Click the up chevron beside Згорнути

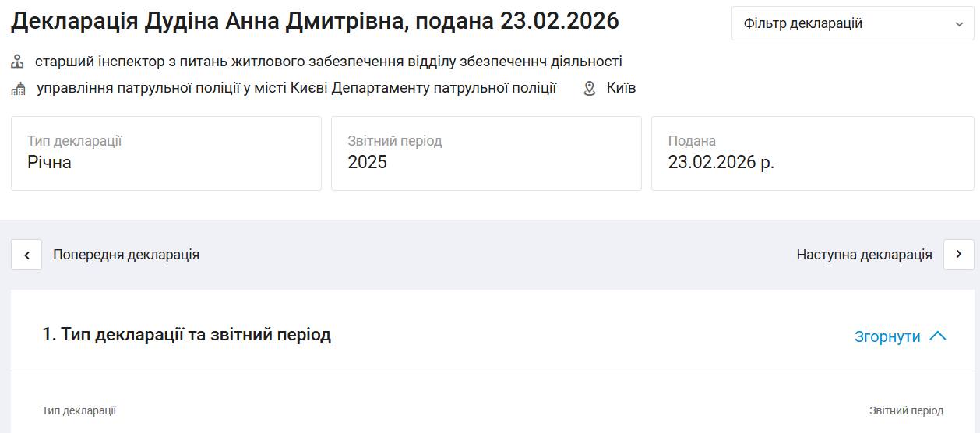pyautogui.click(x=938, y=336)
